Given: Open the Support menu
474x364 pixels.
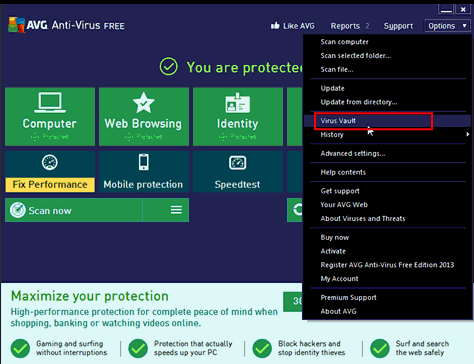Looking at the screenshot, I should click(398, 26).
